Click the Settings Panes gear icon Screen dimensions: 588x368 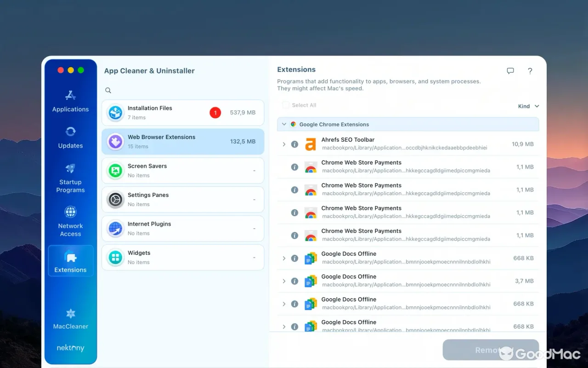coord(115,200)
